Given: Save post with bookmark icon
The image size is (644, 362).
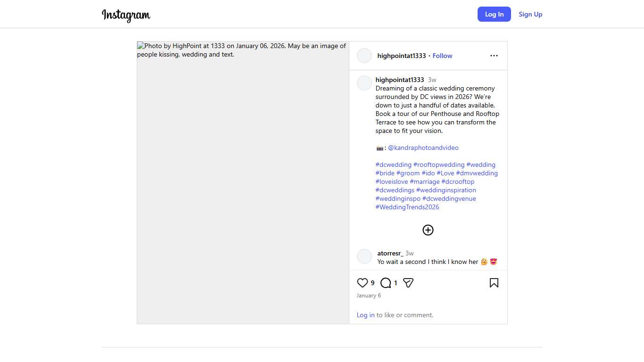Looking at the screenshot, I should coord(494,283).
